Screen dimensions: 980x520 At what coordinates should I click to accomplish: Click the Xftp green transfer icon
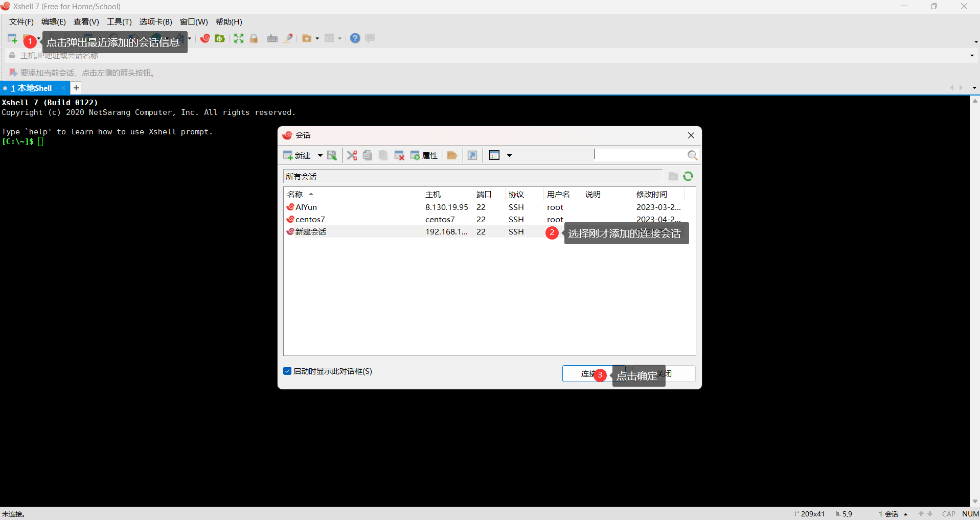tap(220, 38)
